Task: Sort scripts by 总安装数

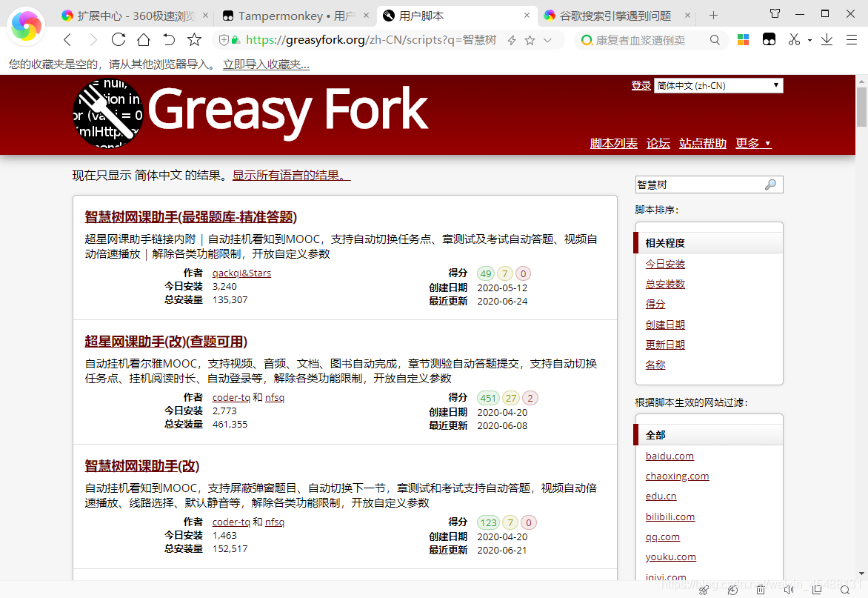Action: click(x=665, y=284)
